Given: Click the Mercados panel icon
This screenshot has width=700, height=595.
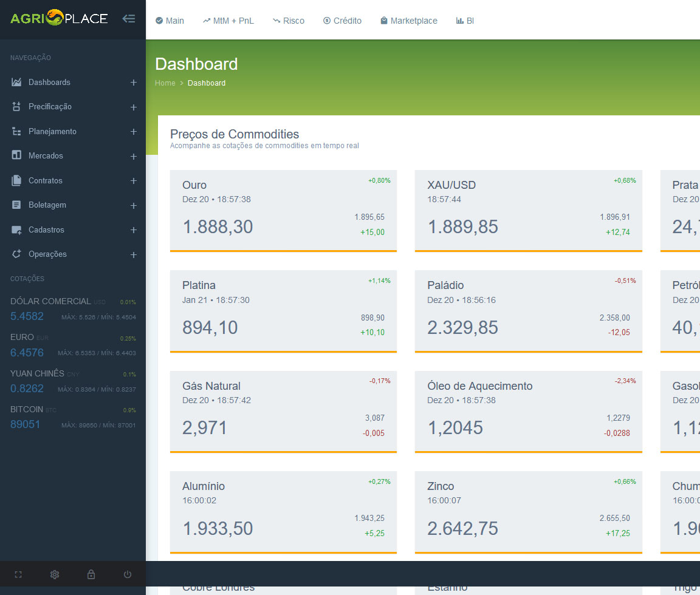Looking at the screenshot, I should tap(16, 155).
